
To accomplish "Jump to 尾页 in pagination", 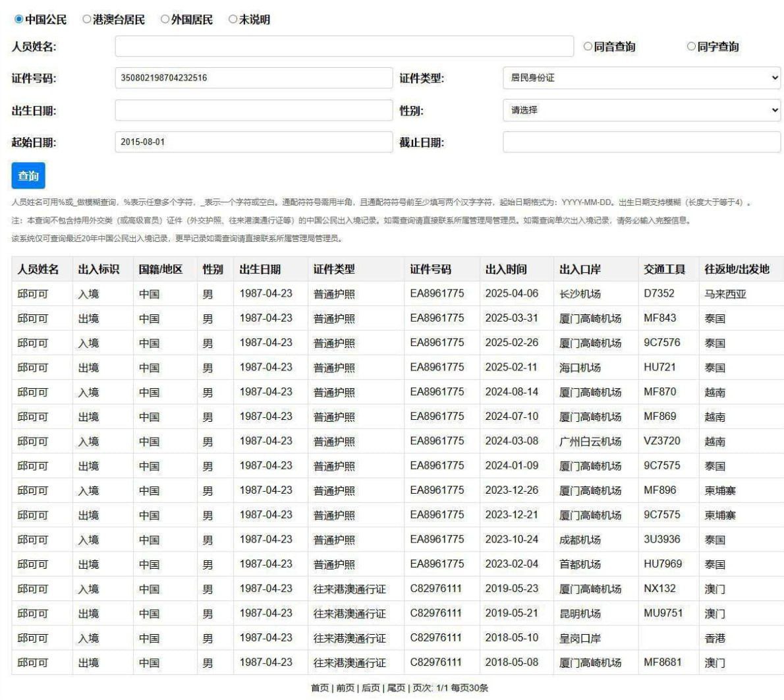I will (396, 688).
